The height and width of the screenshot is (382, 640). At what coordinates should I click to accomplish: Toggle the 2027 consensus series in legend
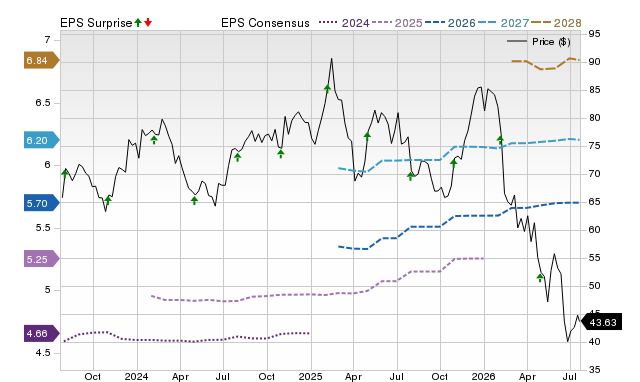pos(503,23)
